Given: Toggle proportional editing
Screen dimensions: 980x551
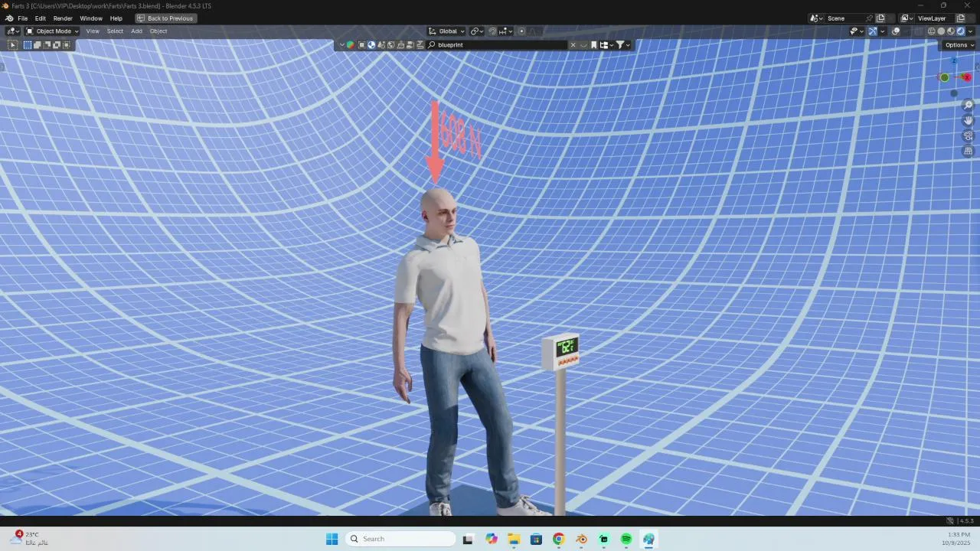Looking at the screenshot, I should click(521, 31).
